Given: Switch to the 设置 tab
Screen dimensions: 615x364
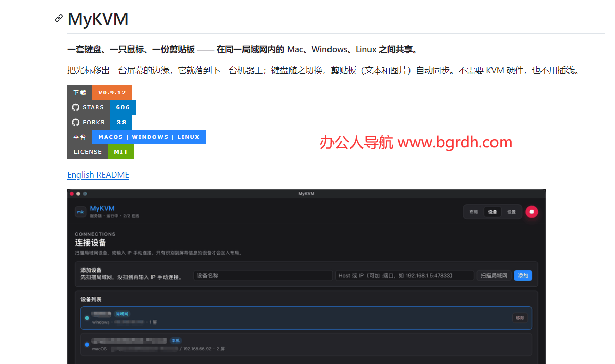Looking at the screenshot, I should (511, 212).
